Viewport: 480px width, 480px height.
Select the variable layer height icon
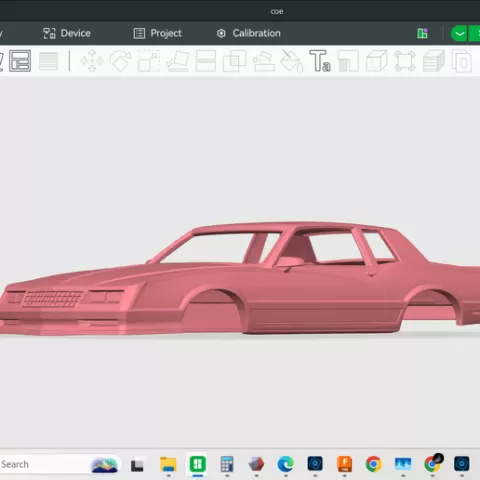pos(49,61)
